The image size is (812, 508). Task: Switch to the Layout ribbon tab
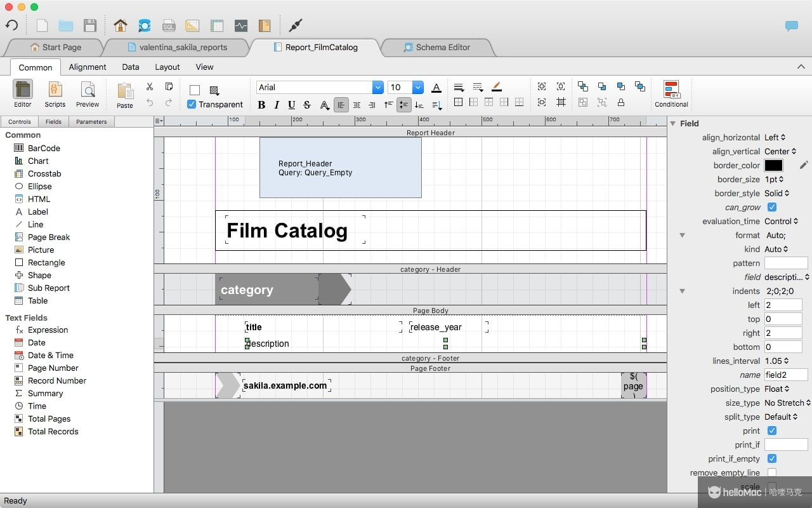167,67
